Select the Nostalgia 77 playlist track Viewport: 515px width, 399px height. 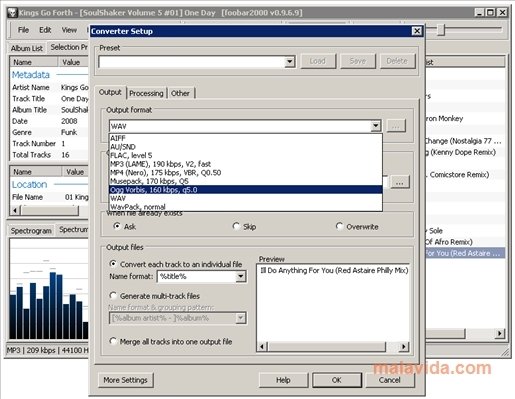click(x=465, y=141)
